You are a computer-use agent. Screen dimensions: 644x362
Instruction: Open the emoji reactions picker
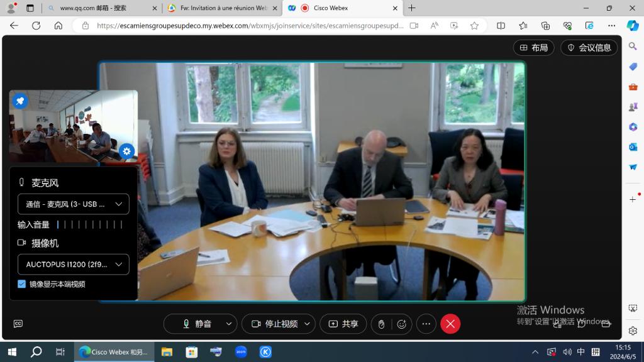click(x=402, y=324)
